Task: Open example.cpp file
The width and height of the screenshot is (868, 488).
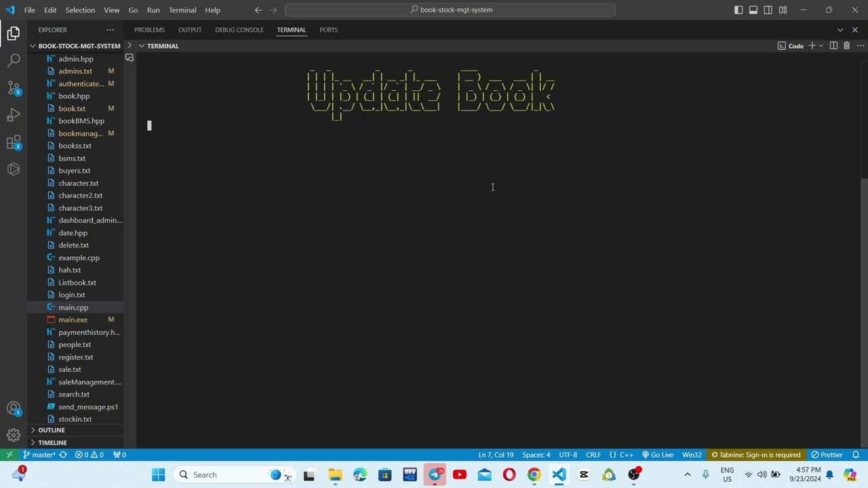Action: 75,258
